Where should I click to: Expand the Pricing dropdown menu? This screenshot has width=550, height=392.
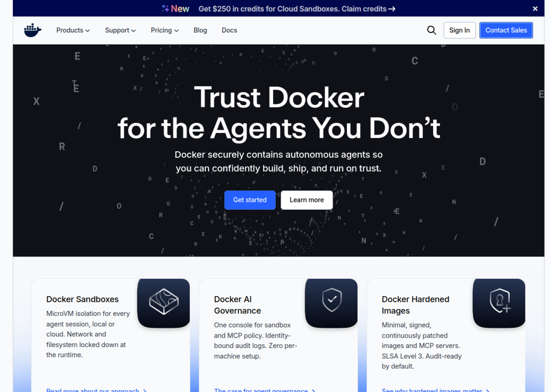(165, 30)
